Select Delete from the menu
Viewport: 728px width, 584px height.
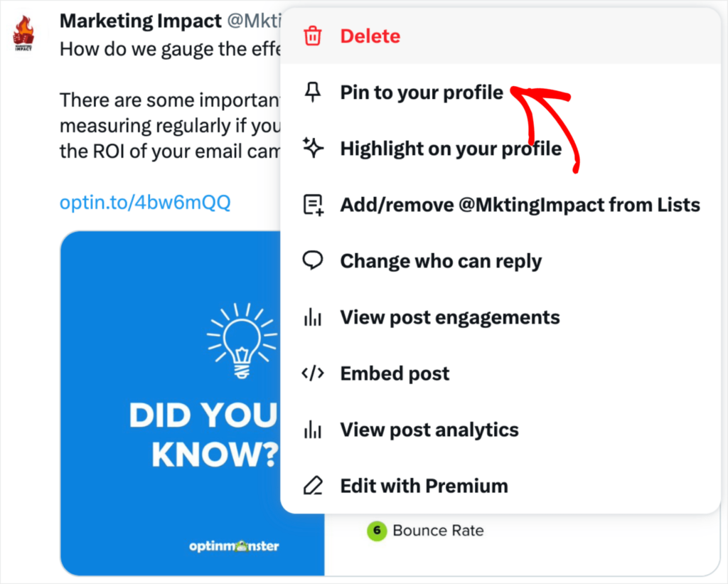(x=370, y=36)
